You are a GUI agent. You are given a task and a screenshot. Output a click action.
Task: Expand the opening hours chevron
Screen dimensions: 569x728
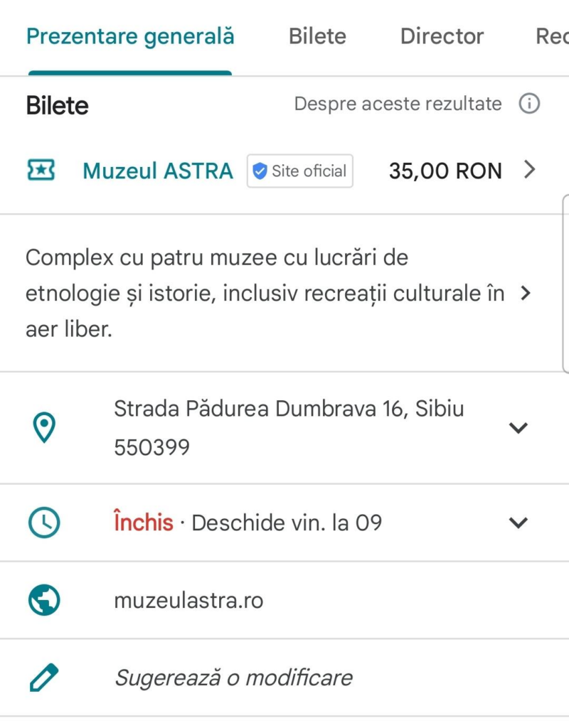coord(519,523)
